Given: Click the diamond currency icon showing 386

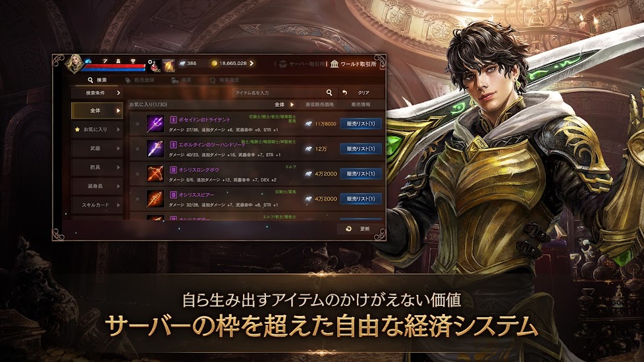Looking at the screenshot, I should (x=182, y=64).
